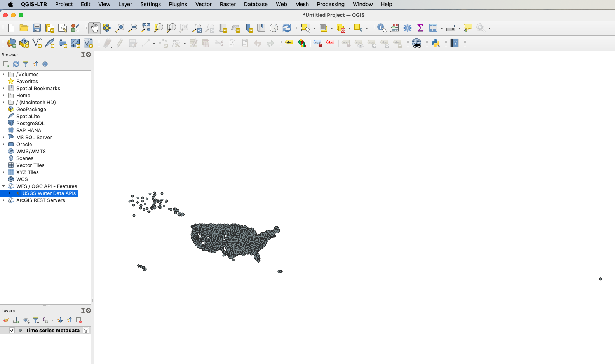Click Pan Map to Selection
The image size is (615, 364).
tap(107, 28)
